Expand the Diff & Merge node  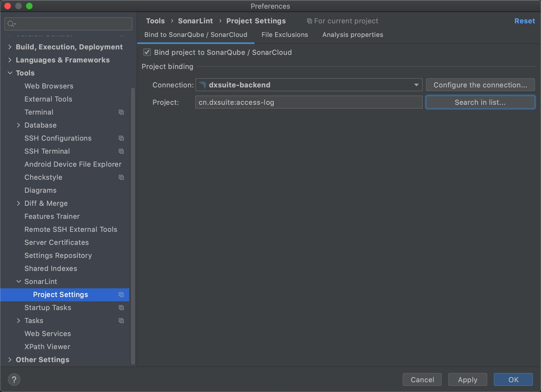pyautogui.click(x=18, y=203)
